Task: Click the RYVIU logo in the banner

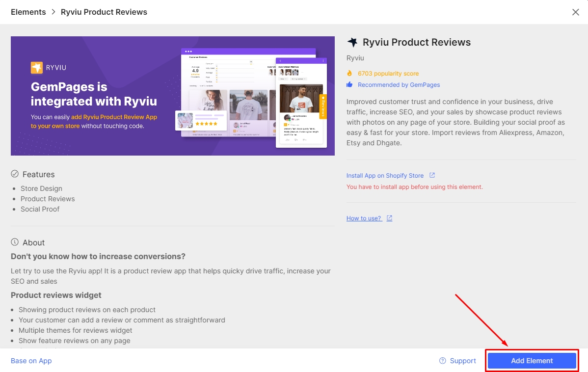Action: pos(49,68)
